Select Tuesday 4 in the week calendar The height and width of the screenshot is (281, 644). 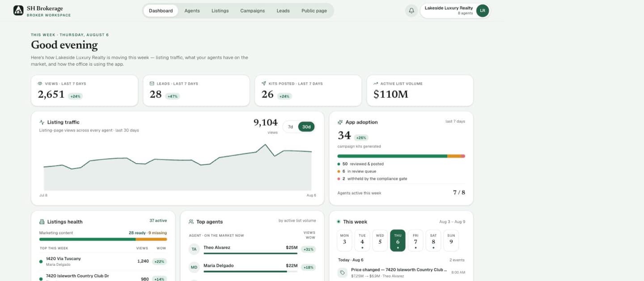tap(362, 240)
